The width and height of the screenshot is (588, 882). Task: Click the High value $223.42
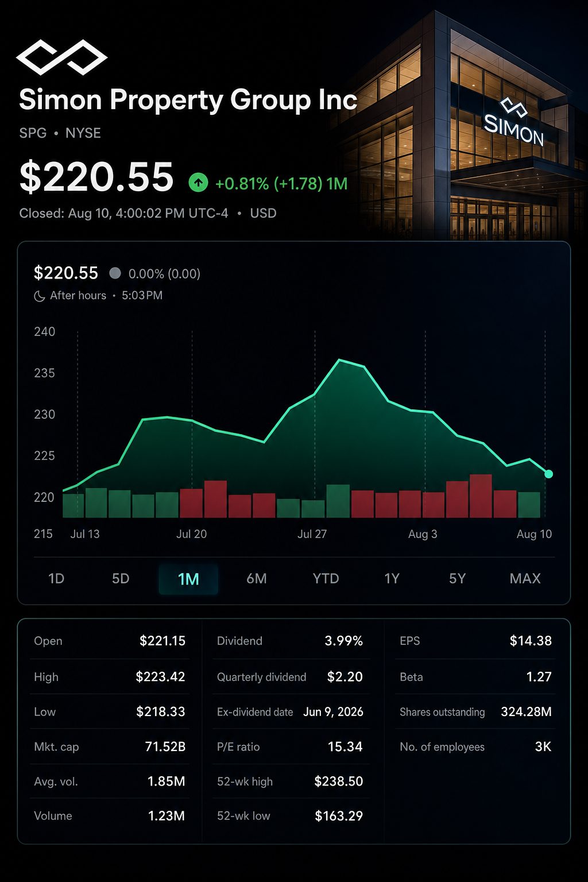160,677
